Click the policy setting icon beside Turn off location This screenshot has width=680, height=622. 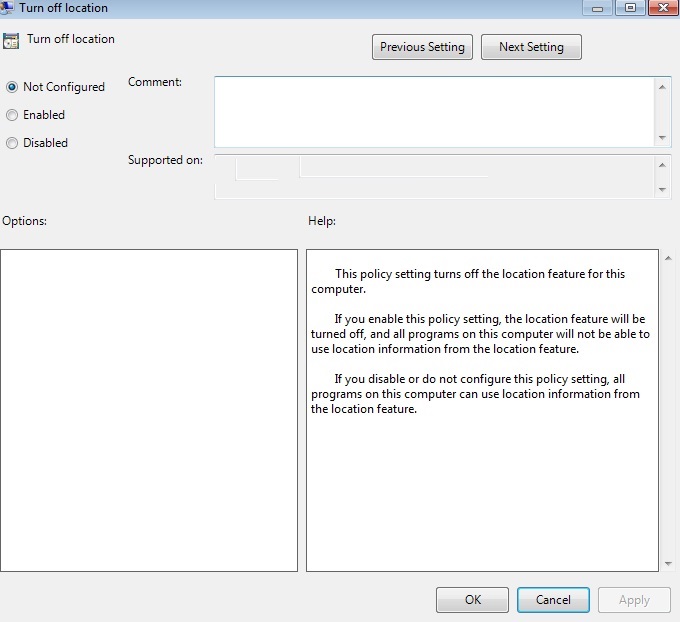[11, 41]
